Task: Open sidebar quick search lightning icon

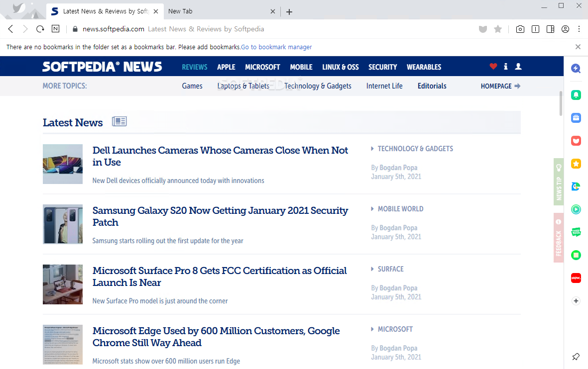Action: tap(576, 68)
